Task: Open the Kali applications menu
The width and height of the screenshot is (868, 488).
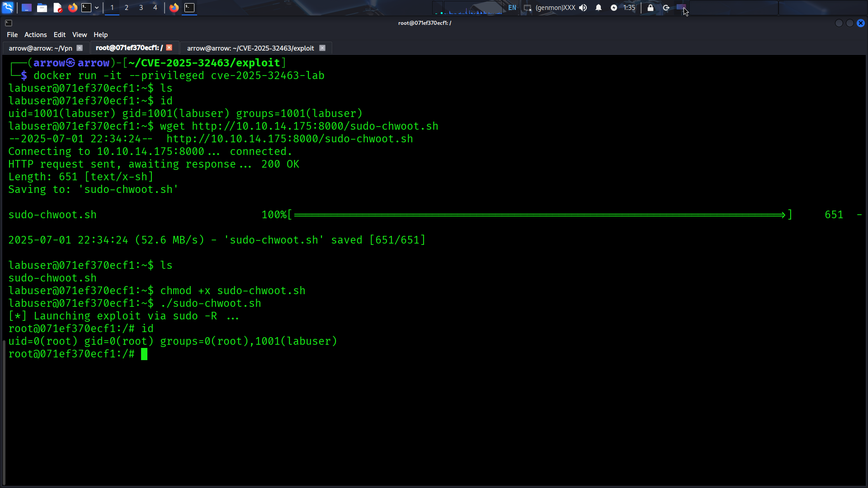Action: pos(8,8)
